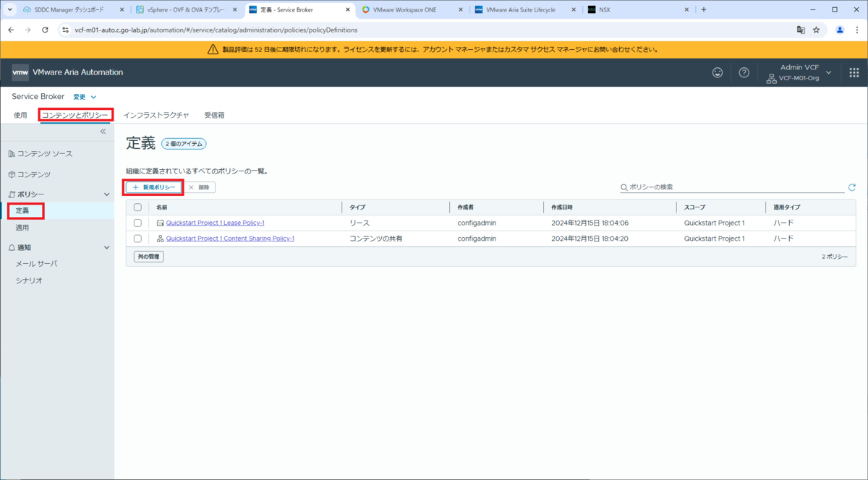Click the browser reload button

click(45, 30)
